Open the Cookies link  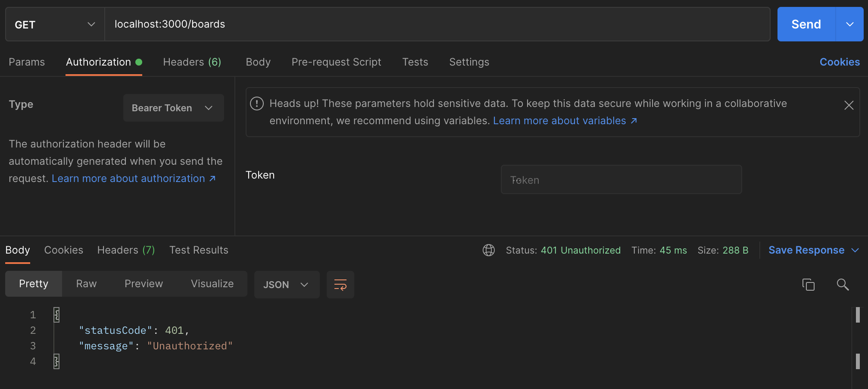pos(840,62)
